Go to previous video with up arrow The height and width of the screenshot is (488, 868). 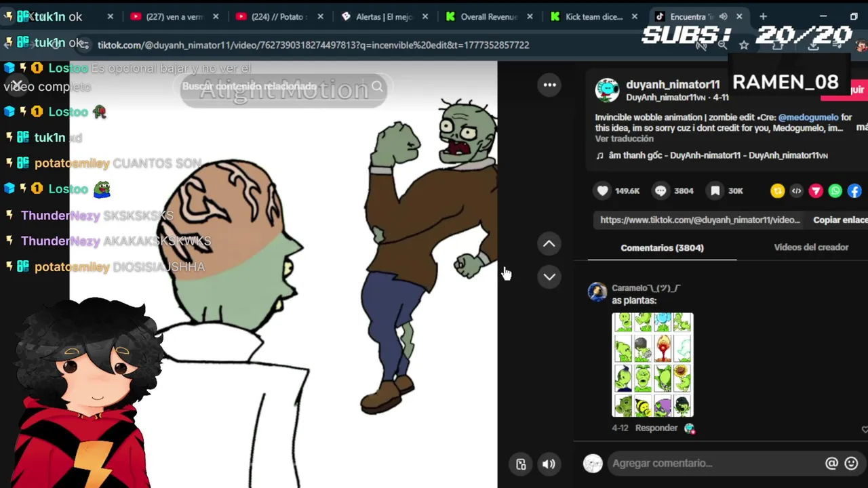pos(549,244)
